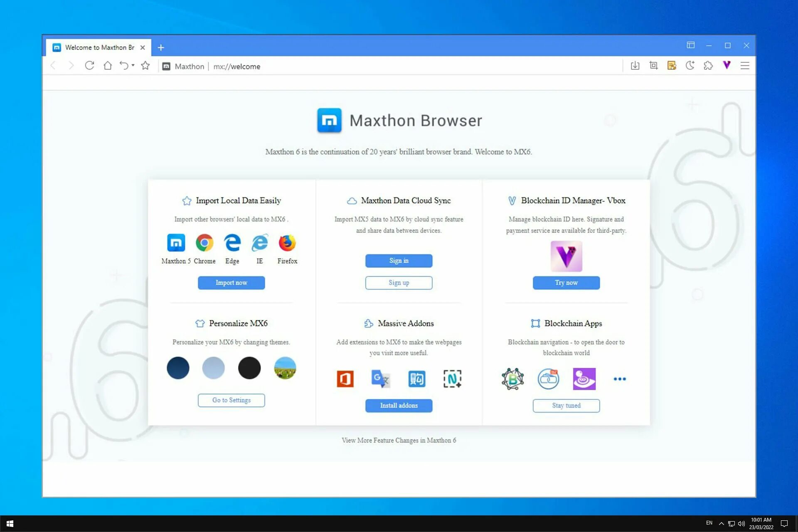The width and height of the screenshot is (798, 532).
Task: Click the Maxthon home button icon
Action: click(108, 66)
